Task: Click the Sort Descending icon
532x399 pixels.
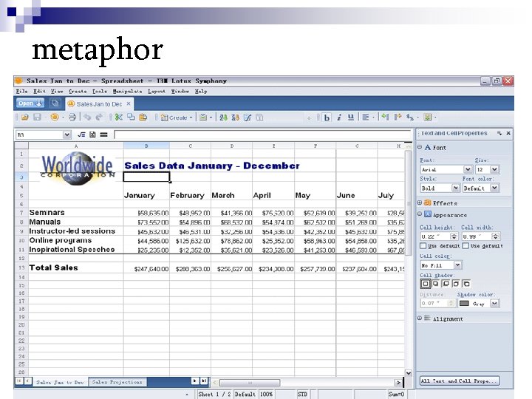Action: (x=235, y=117)
